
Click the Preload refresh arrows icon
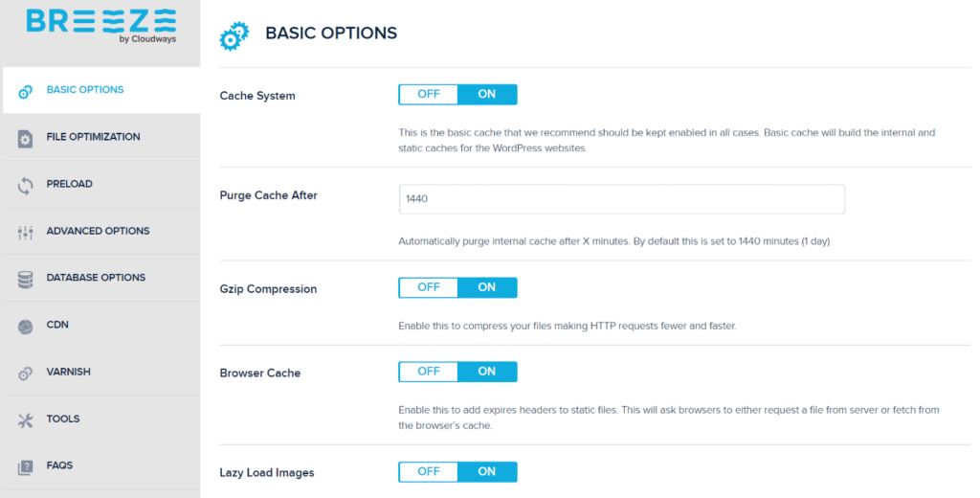(26, 185)
